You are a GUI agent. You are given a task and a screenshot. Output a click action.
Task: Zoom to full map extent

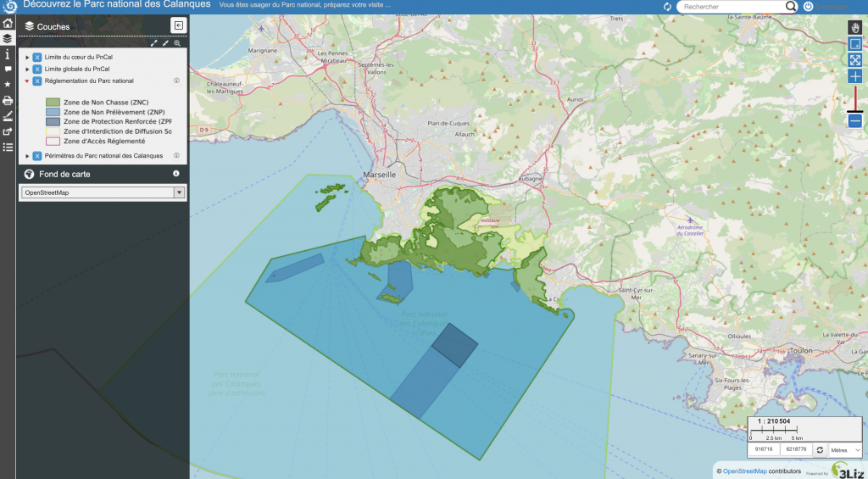(x=854, y=60)
